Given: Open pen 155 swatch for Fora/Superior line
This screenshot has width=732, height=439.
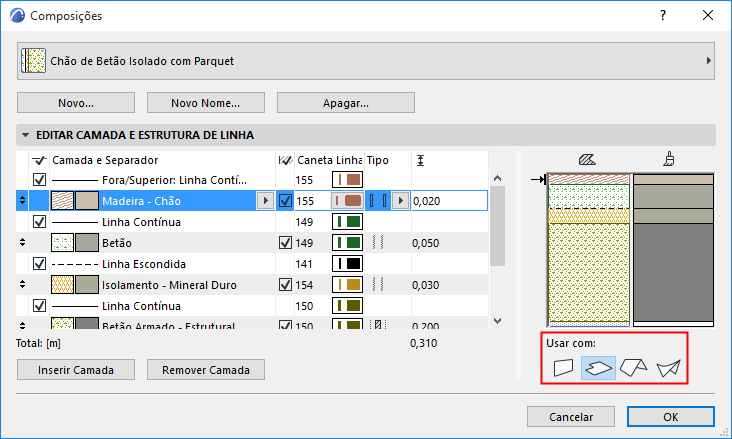Looking at the screenshot, I should [x=347, y=180].
